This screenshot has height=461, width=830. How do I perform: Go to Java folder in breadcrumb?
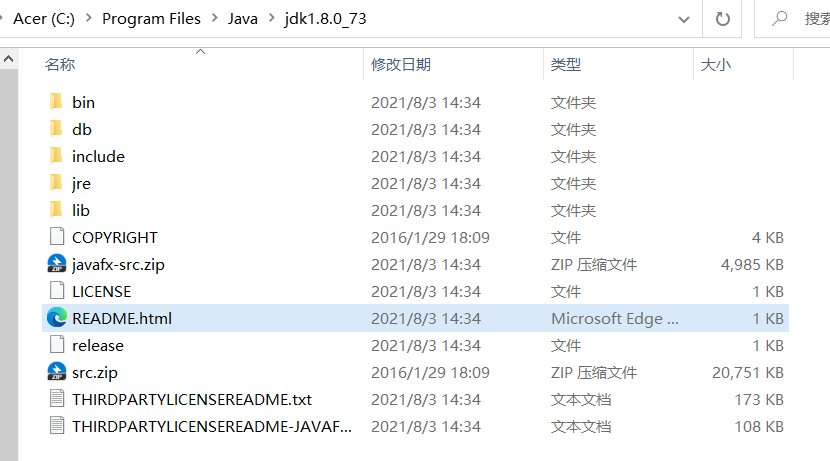click(x=243, y=19)
